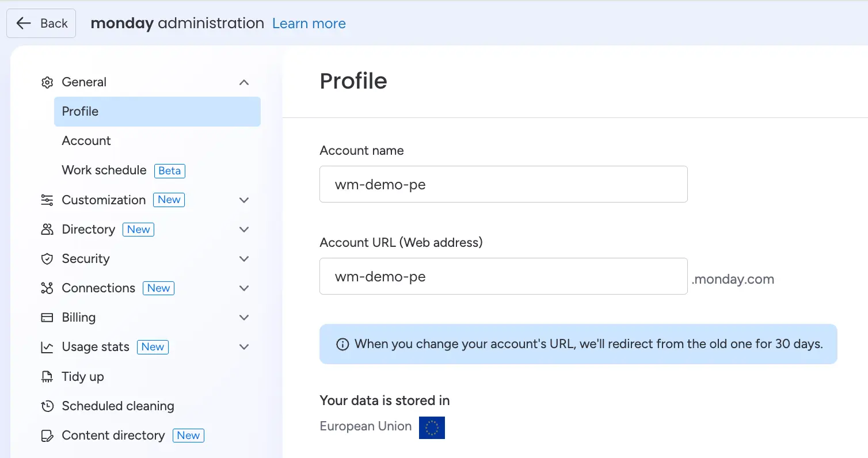The height and width of the screenshot is (458, 868).
Task: Click the Account name text field
Action: (x=503, y=185)
